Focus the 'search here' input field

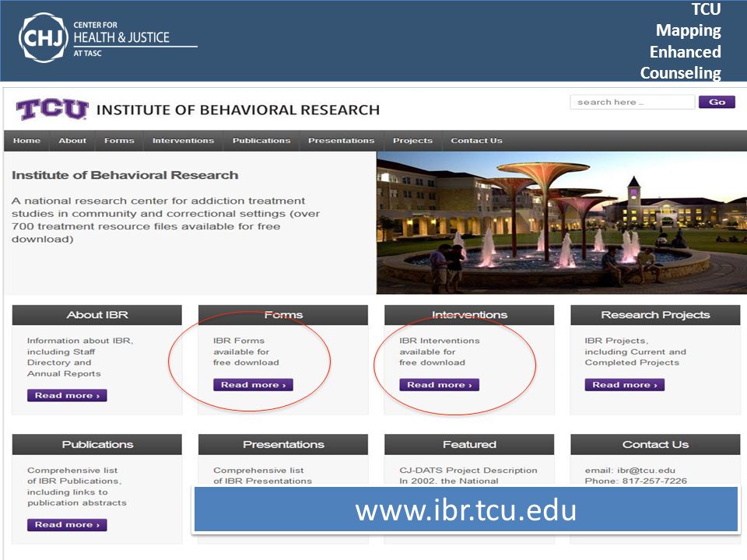(x=632, y=102)
